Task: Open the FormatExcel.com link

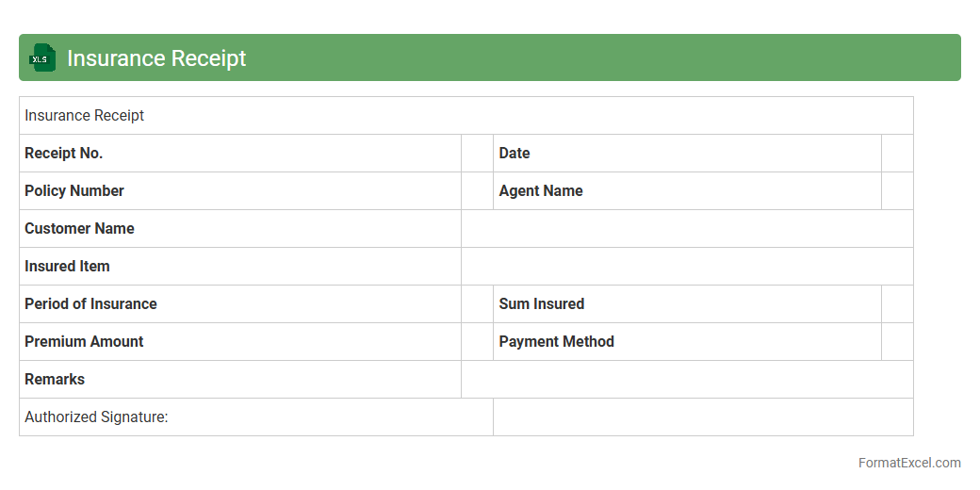Action: point(909,463)
